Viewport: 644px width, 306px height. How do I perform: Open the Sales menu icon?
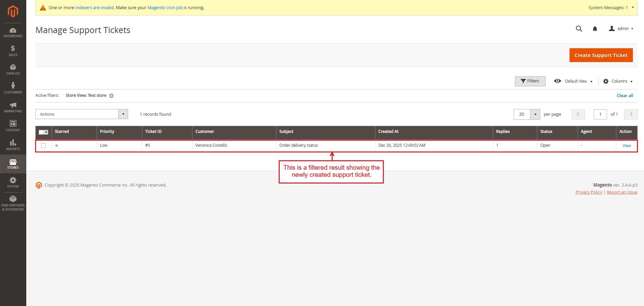click(x=13, y=51)
